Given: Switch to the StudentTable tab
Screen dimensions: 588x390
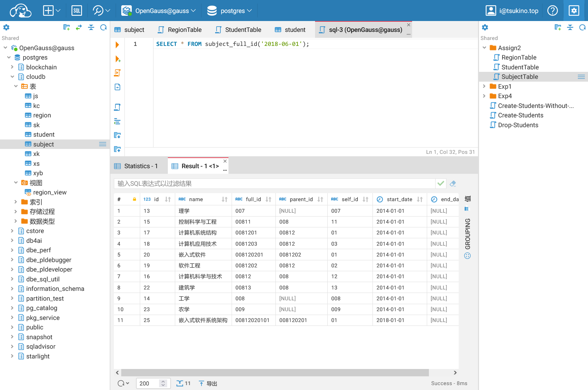Looking at the screenshot, I should pos(238,30).
